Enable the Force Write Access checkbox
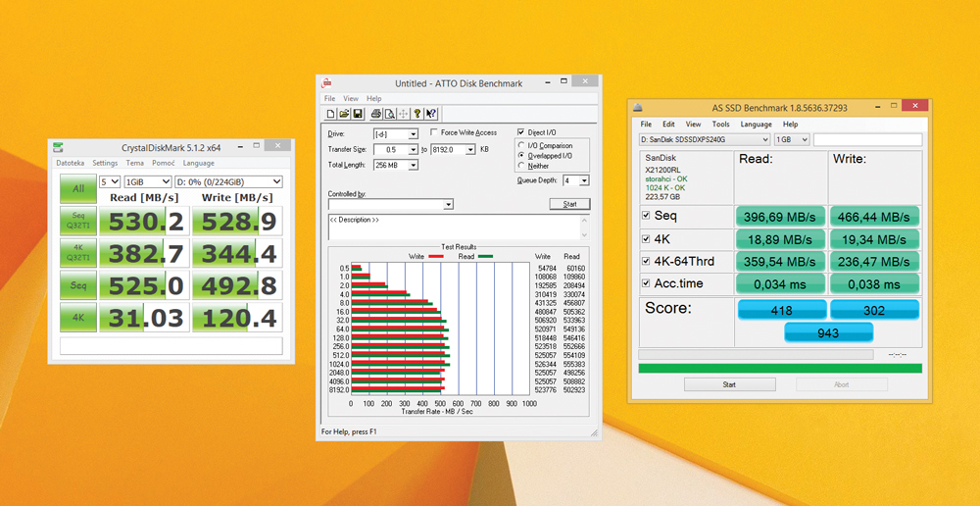The image size is (980, 506). (x=434, y=133)
